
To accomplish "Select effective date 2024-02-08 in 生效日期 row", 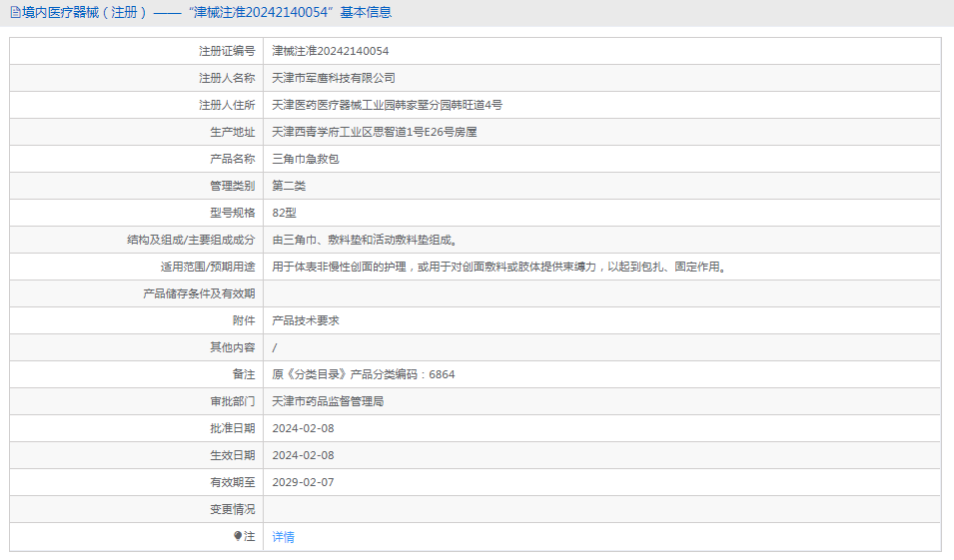I will pyautogui.click(x=303, y=455).
